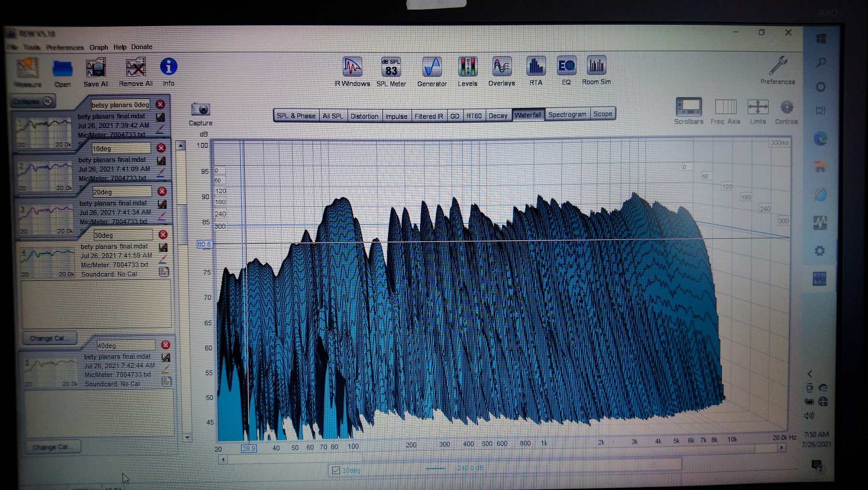Open the Donate menu
The image size is (868, 490).
pyautogui.click(x=142, y=47)
